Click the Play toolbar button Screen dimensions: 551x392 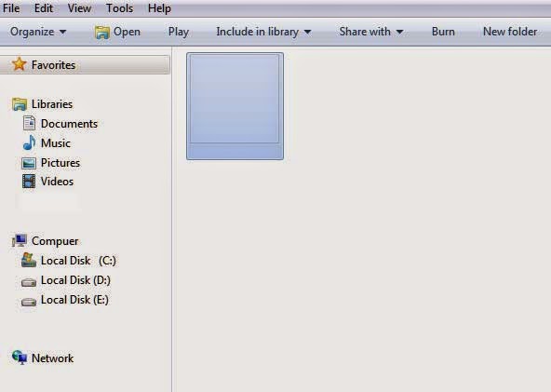[x=179, y=32]
